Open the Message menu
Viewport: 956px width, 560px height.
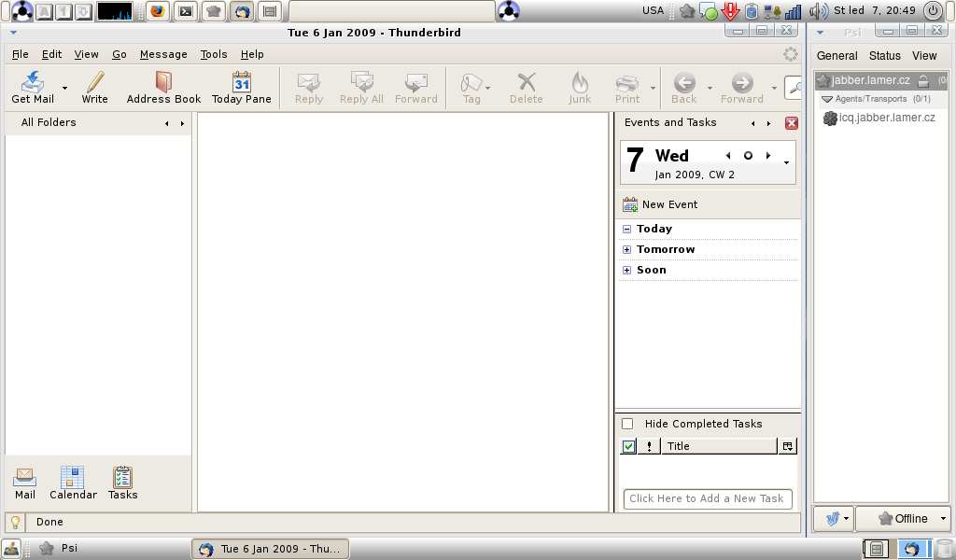coord(163,54)
